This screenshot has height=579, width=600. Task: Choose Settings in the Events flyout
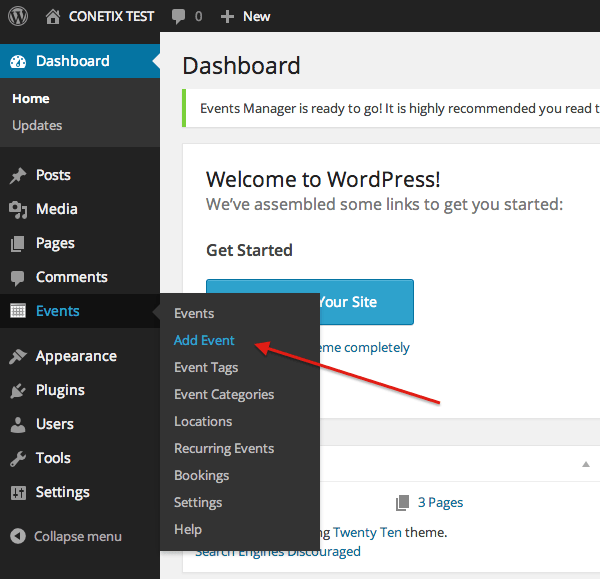point(198,503)
